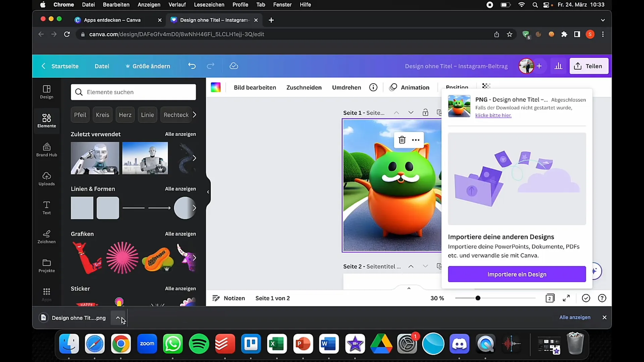The image size is (644, 362).
Task: Open Chrome extensions puzzle icon
Action: [x=564, y=34]
